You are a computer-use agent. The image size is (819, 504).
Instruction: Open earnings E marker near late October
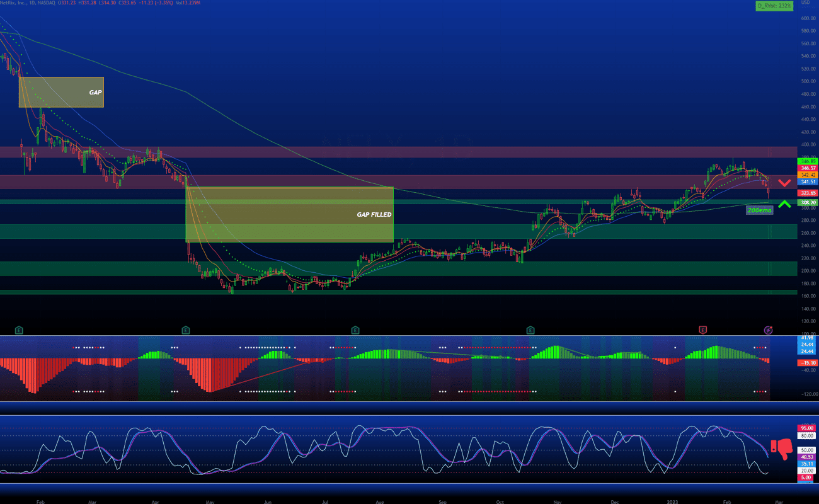click(x=531, y=329)
